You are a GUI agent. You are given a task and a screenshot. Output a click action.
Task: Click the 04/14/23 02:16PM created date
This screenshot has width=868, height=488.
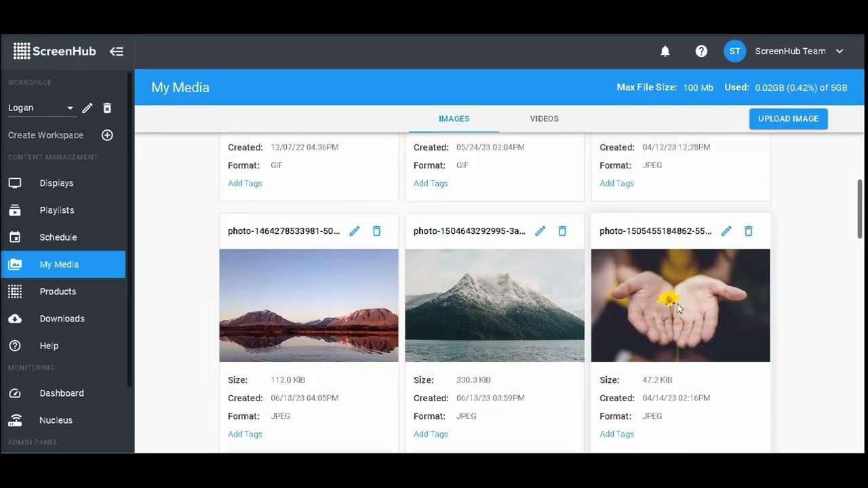(x=676, y=398)
